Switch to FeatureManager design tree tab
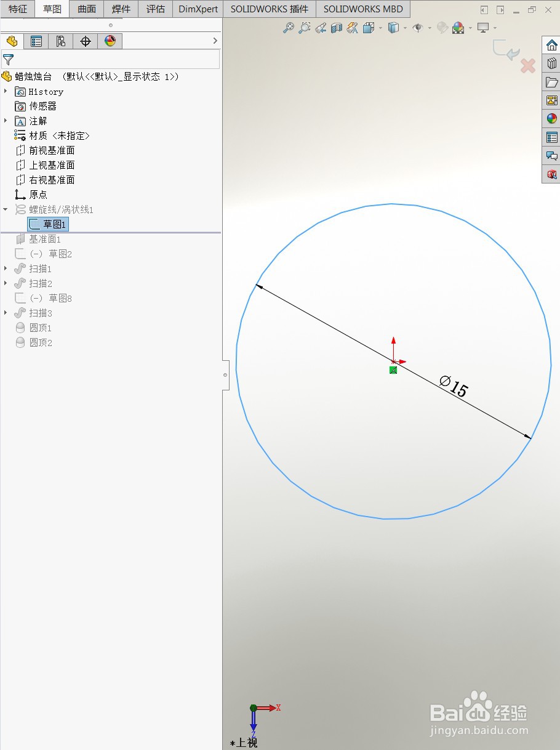Image resolution: width=560 pixels, height=750 pixels. point(12,41)
